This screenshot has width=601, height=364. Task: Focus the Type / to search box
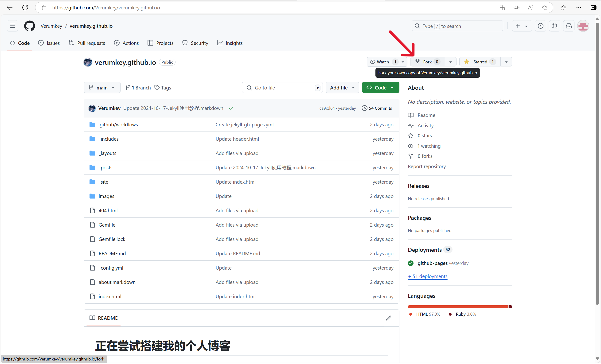click(457, 26)
